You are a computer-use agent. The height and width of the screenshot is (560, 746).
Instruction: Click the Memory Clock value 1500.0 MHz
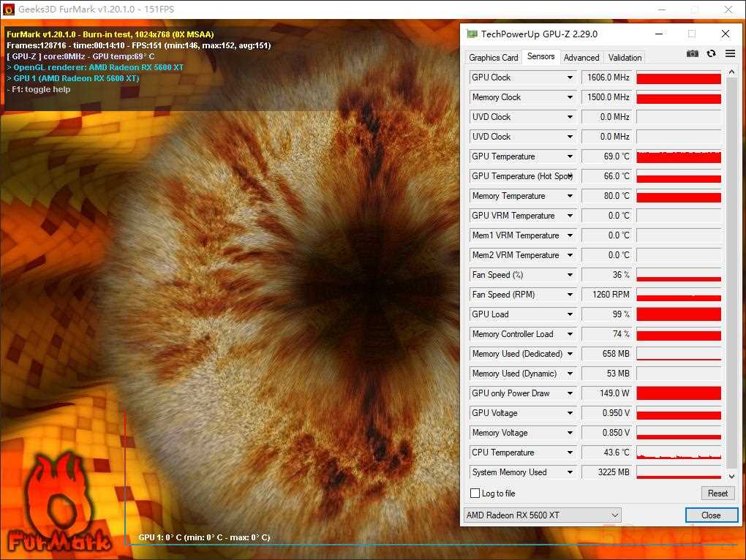(x=607, y=97)
